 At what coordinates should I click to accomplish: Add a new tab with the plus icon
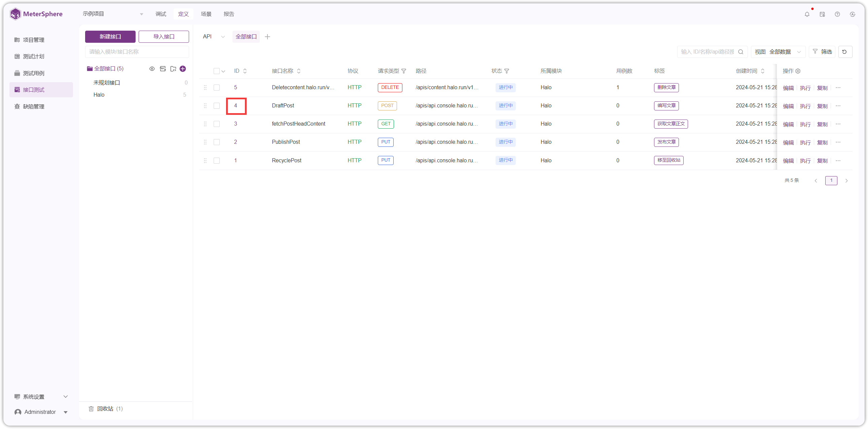(267, 37)
